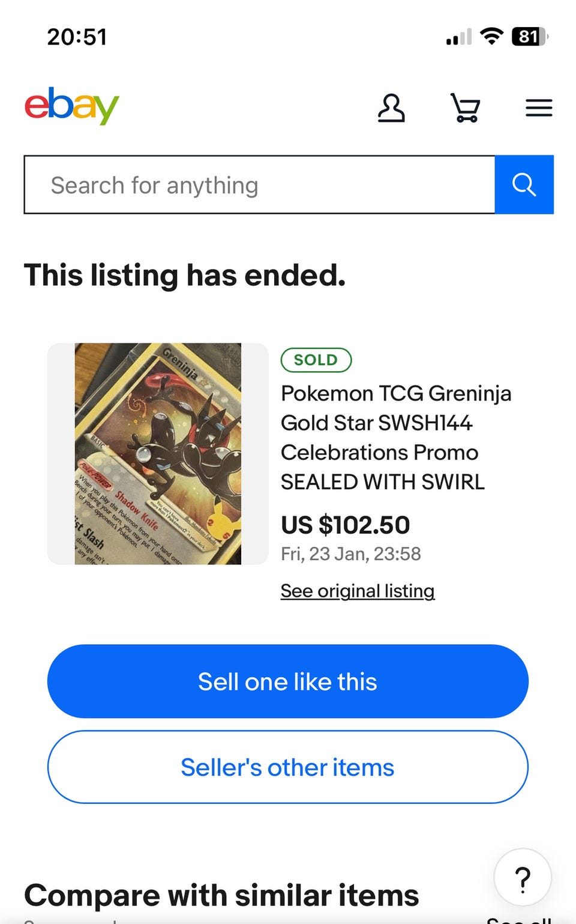Screen dimensions: 576x924
Task: Open the Greninja card thumbnail image
Action: pos(158,454)
